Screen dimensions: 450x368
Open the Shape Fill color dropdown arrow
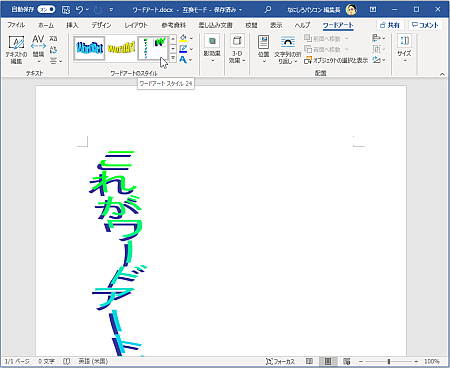191,38
